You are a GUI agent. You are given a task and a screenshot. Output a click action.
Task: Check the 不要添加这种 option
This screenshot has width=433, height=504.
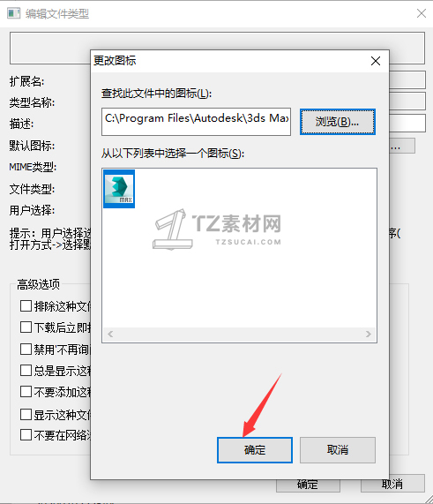coord(26,392)
